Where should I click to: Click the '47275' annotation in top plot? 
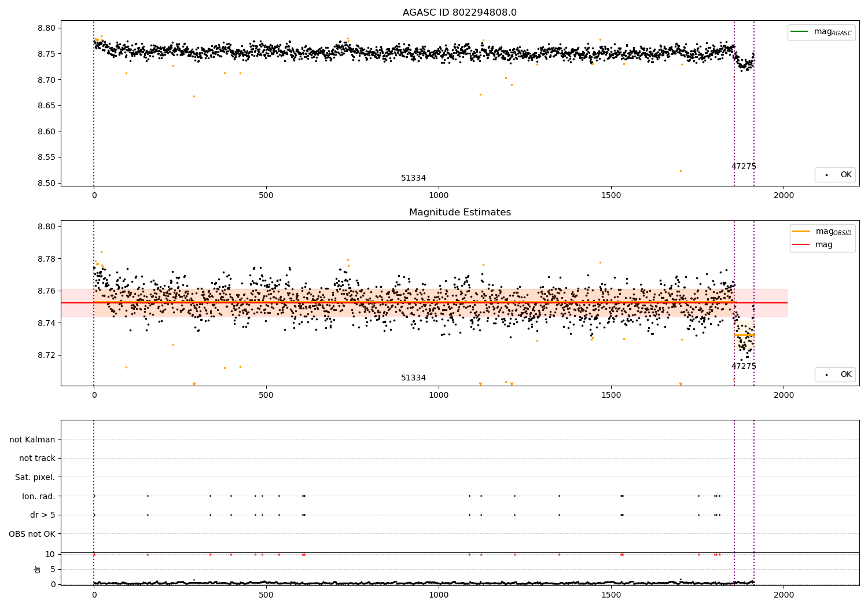[744, 167]
